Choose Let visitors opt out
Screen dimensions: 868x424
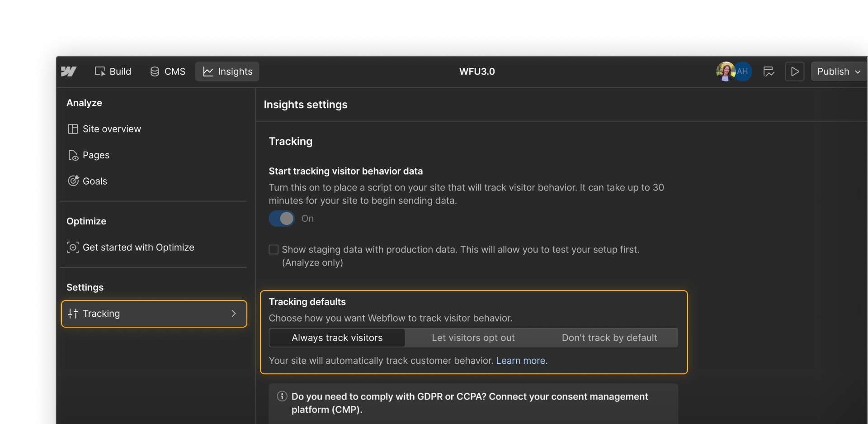pyautogui.click(x=473, y=338)
